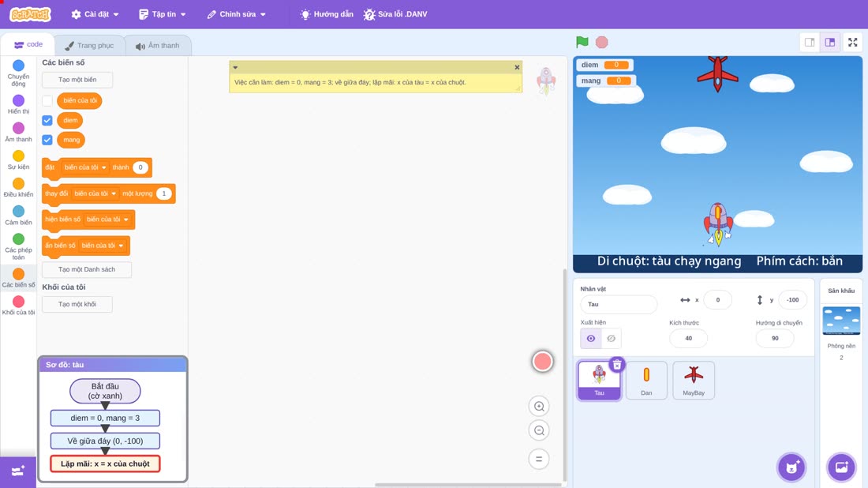Uncheck the 'diem' variable checkbox
868x488 pixels.
(47, 120)
